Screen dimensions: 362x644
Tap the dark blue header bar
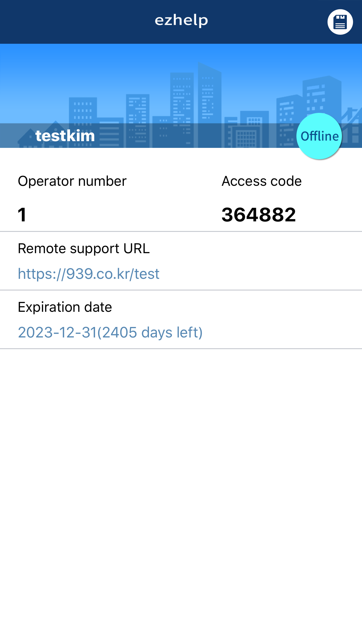(x=181, y=22)
